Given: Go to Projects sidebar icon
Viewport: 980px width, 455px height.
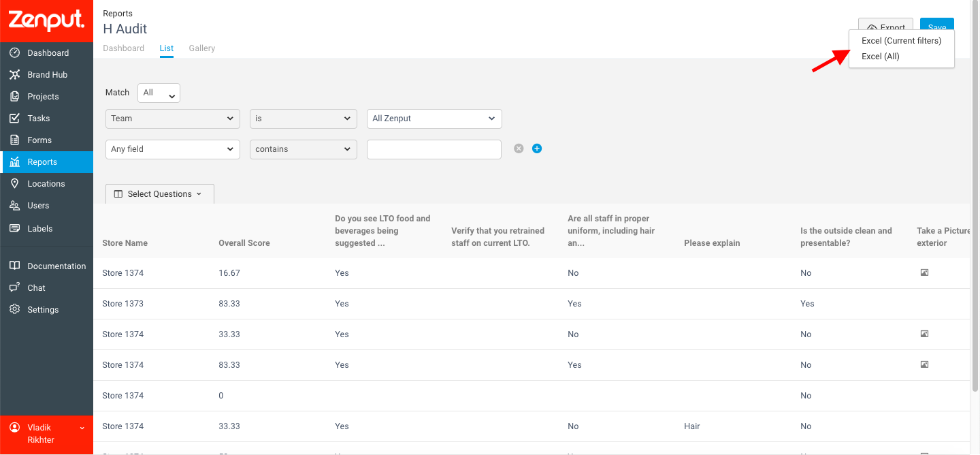Looking at the screenshot, I should [x=14, y=97].
